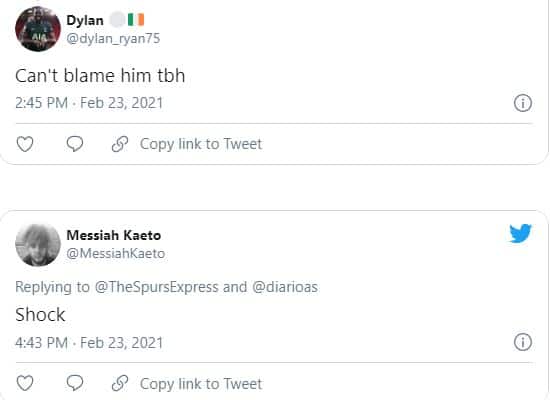Open Messiah Kaeto's profile picture
The height and width of the screenshot is (400, 550).
(38, 245)
